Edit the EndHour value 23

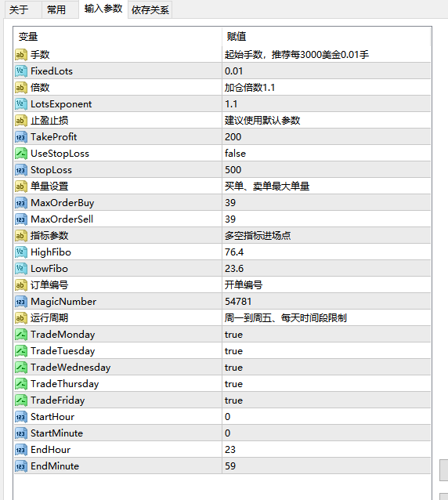click(x=327, y=450)
